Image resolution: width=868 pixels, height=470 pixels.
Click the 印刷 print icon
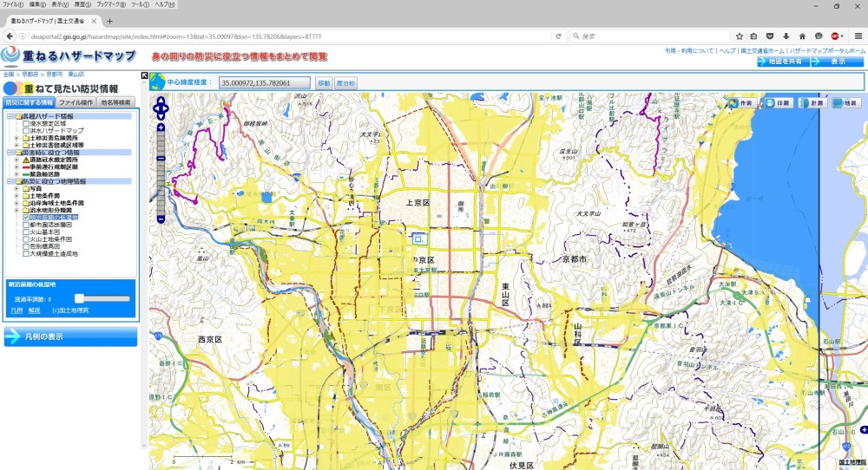click(777, 103)
